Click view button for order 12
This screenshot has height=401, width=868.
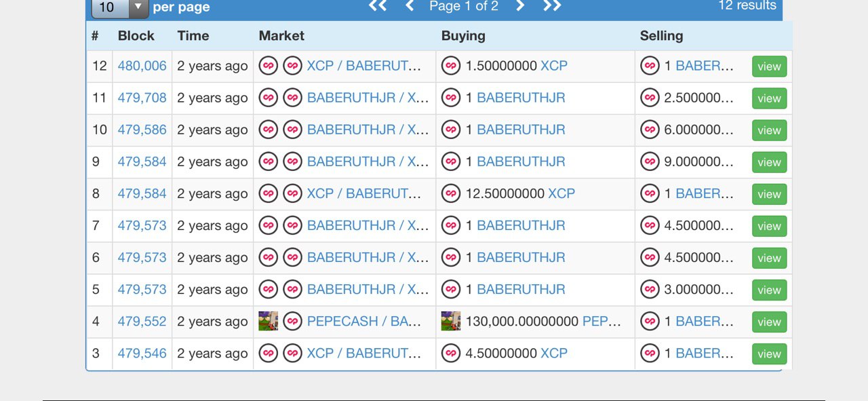pos(769,66)
